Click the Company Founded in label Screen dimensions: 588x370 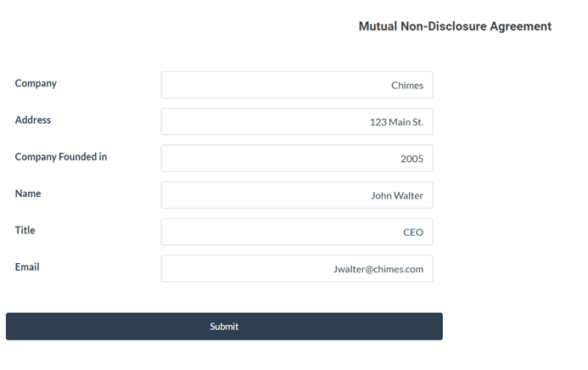coord(61,157)
